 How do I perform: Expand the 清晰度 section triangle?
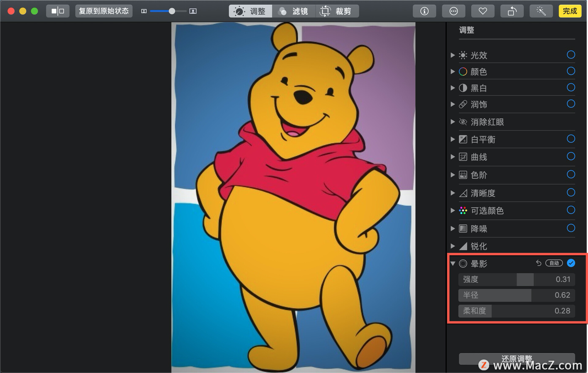coord(453,193)
